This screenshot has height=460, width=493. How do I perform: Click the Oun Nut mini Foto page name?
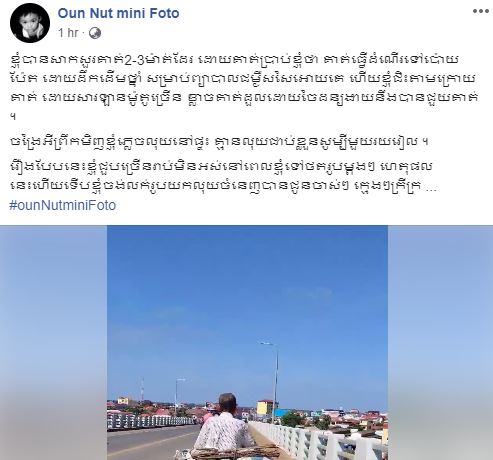click(x=118, y=14)
